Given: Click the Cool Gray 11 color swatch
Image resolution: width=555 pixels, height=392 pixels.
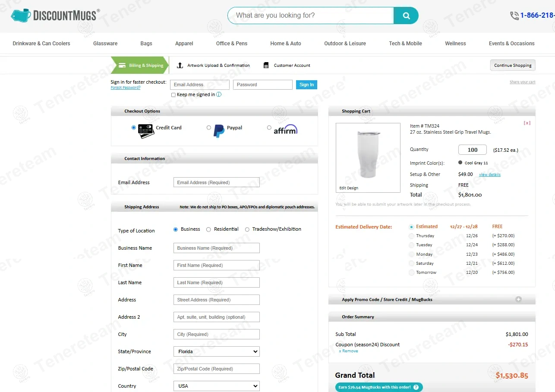Looking at the screenshot, I should pyautogui.click(x=460, y=163).
